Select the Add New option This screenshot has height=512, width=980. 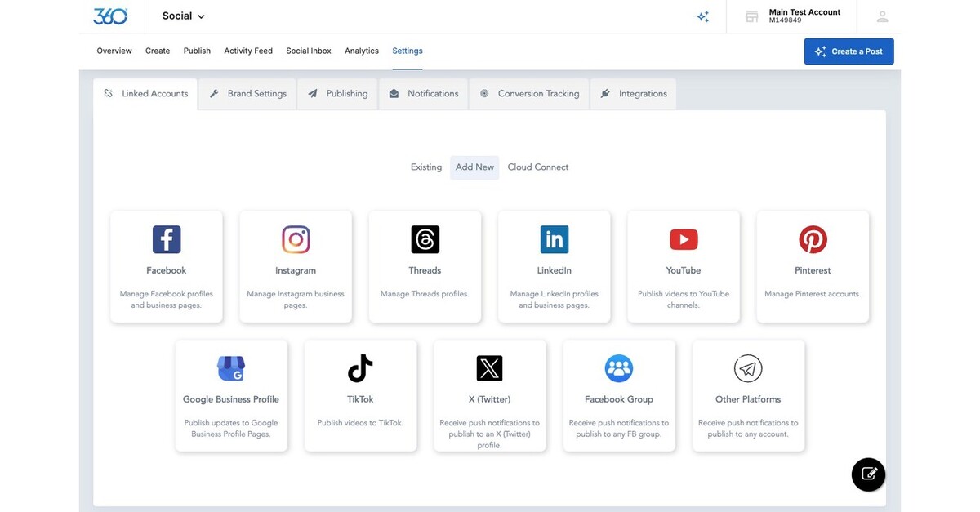(474, 167)
